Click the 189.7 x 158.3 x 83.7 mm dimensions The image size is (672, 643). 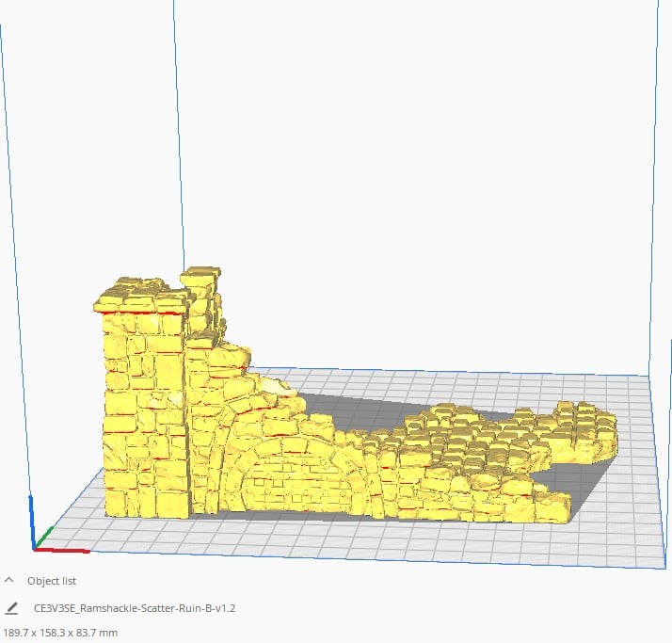click(x=61, y=633)
